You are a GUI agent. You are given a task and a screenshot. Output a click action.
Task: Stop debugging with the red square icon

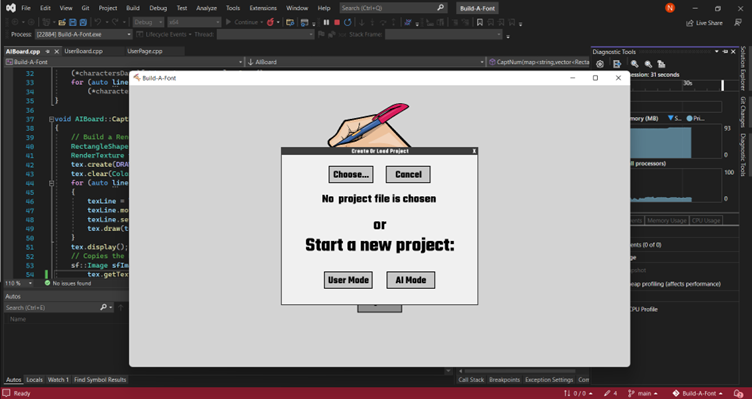(x=337, y=22)
